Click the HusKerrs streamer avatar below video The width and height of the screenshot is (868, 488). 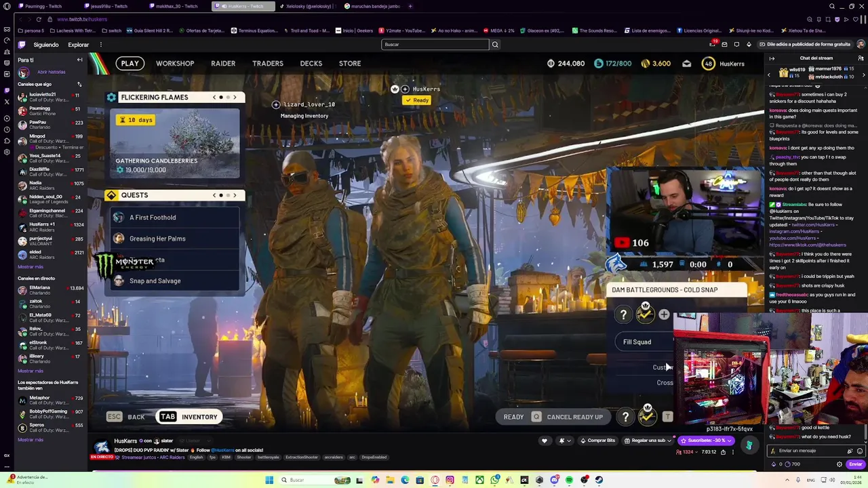click(102, 446)
